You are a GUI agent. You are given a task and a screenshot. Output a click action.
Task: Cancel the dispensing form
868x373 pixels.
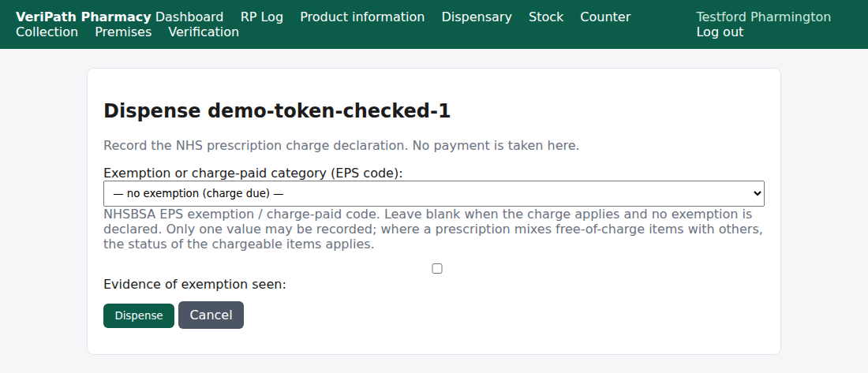point(211,315)
